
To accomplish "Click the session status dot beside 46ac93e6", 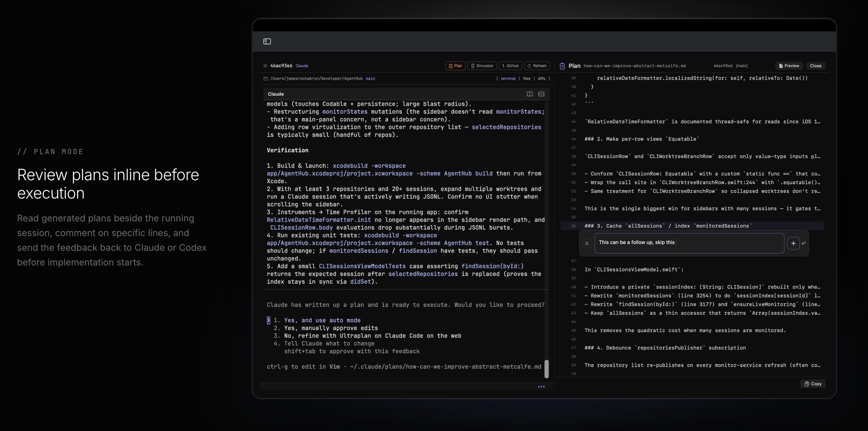I will point(265,66).
